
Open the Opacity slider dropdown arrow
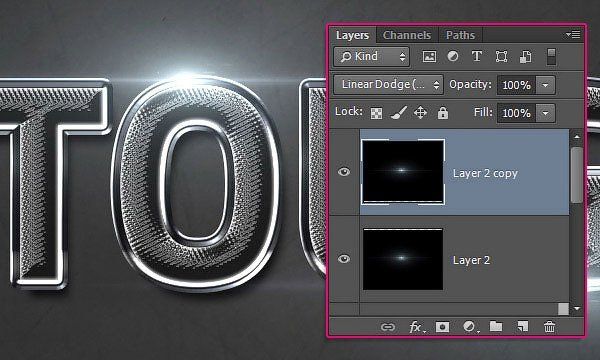click(x=546, y=85)
